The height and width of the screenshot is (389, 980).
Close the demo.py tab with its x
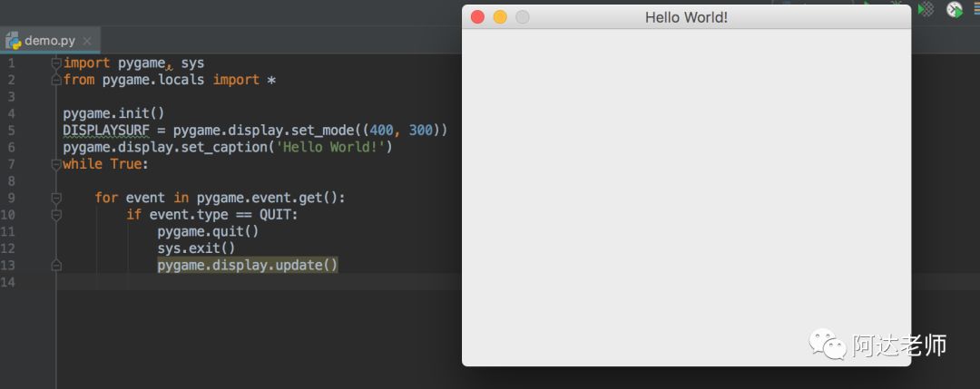coord(87,41)
